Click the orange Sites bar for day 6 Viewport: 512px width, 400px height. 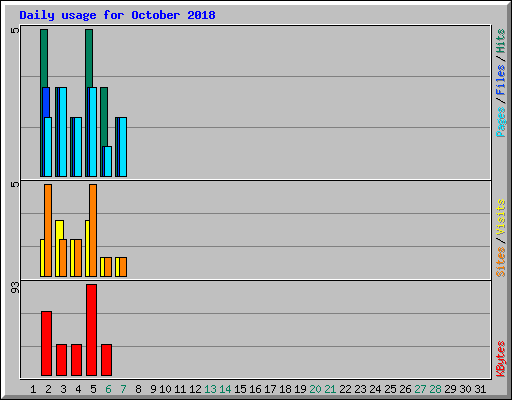click(108, 267)
